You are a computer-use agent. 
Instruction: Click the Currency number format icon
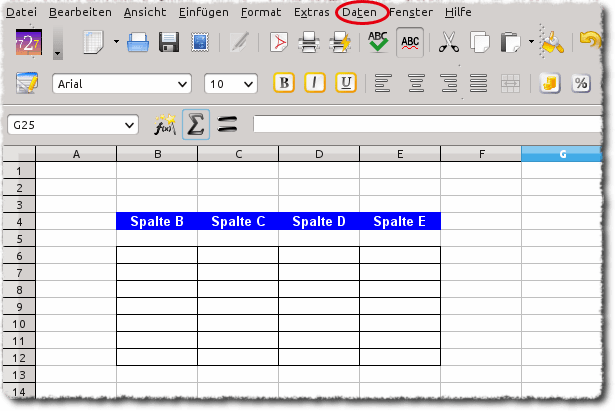click(550, 83)
